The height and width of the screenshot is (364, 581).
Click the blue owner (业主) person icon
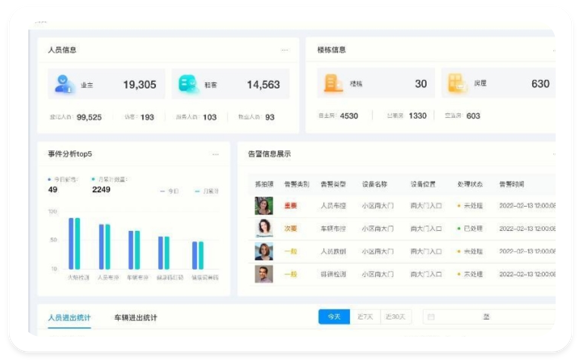[64, 84]
